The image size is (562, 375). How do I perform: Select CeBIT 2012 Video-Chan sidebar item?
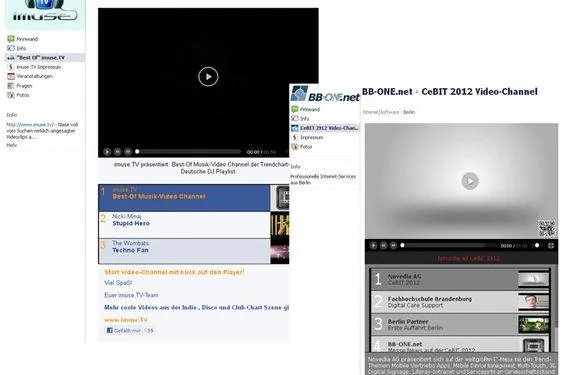(325, 128)
